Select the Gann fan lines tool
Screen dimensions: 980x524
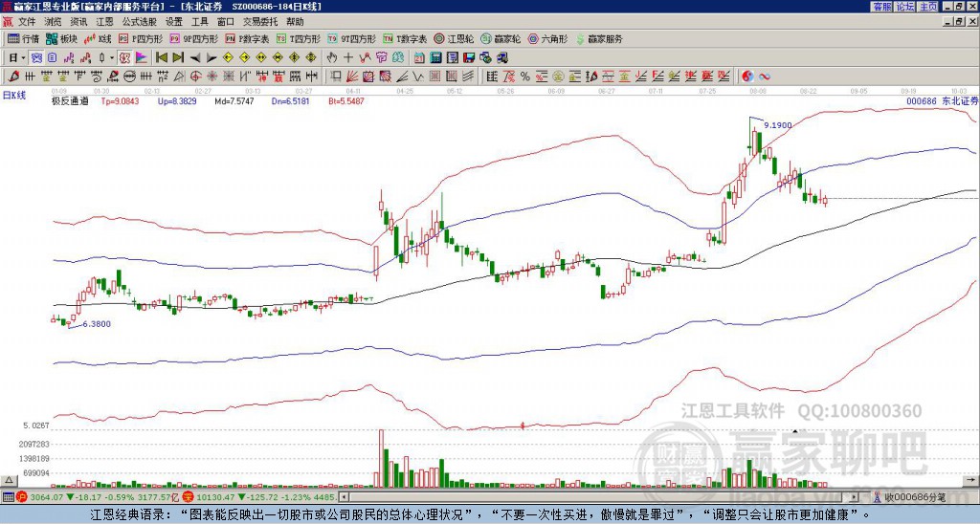[352, 76]
